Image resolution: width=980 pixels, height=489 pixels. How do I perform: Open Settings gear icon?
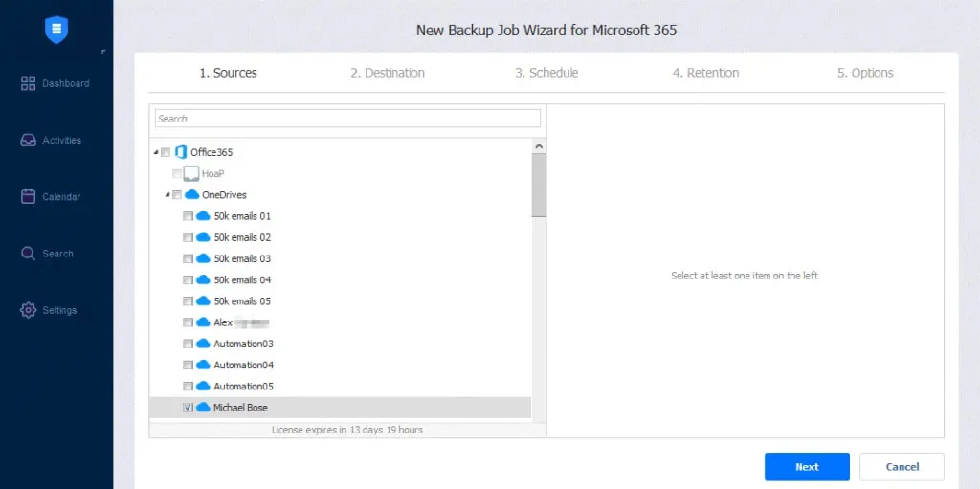click(29, 310)
